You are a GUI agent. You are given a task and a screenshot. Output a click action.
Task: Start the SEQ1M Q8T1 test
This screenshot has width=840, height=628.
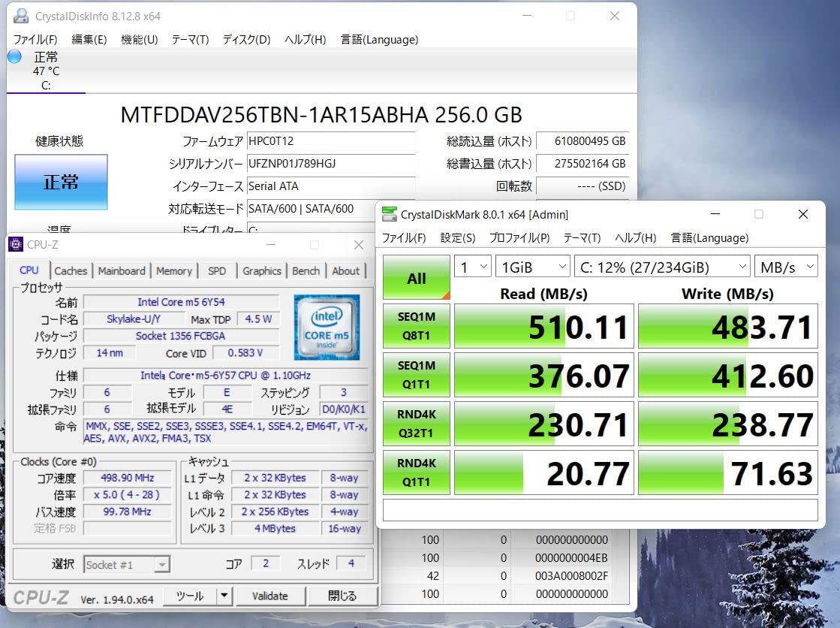click(416, 325)
